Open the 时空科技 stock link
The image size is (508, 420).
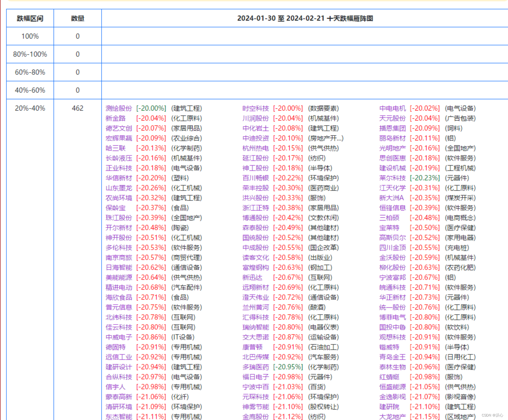tap(256, 108)
